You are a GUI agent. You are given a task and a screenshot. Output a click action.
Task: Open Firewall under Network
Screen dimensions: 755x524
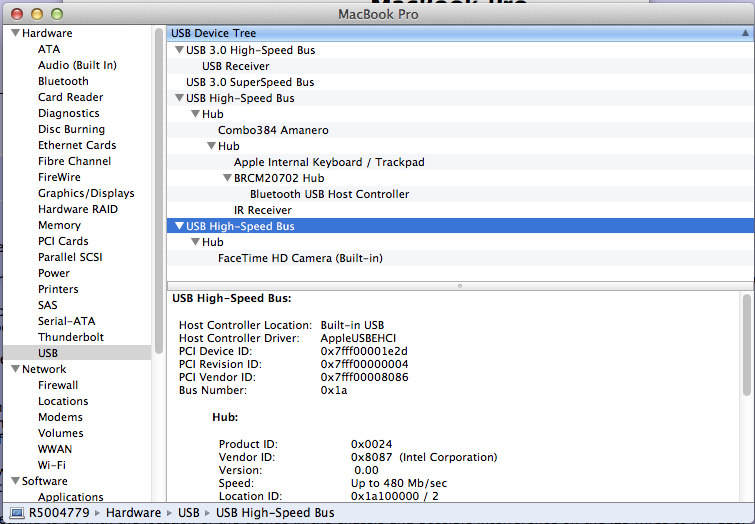click(x=58, y=385)
